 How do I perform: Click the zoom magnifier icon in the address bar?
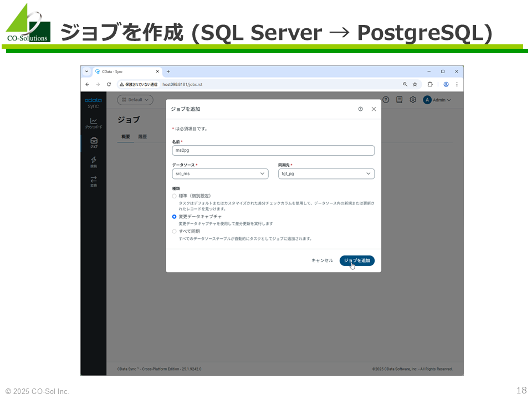coord(405,84)
